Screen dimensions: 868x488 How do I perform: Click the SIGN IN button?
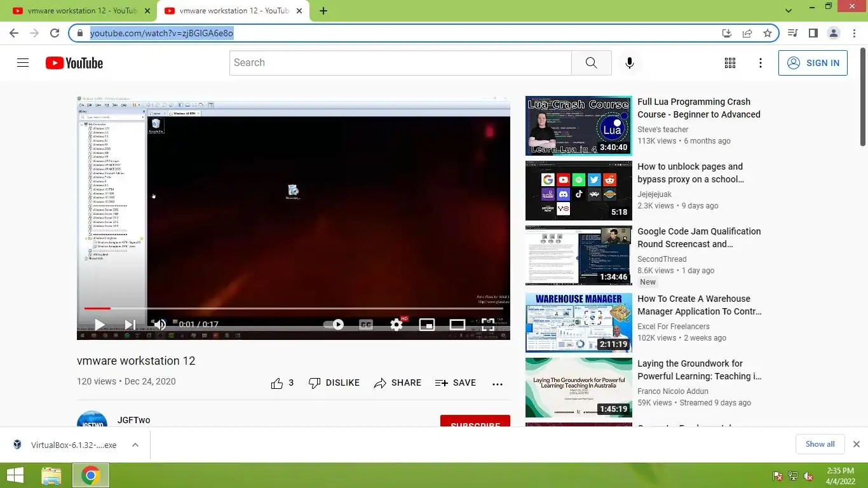pyautogui.click(x=813, y=63)
